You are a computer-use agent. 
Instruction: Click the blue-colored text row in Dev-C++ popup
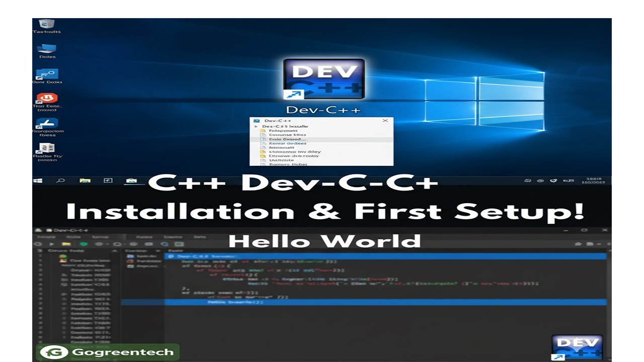287,143
